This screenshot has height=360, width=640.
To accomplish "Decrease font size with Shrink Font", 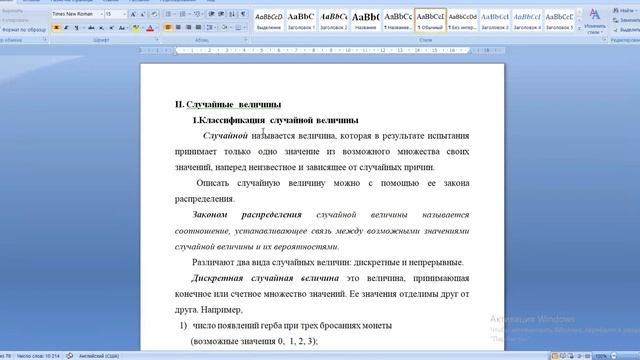I will 143,14.
